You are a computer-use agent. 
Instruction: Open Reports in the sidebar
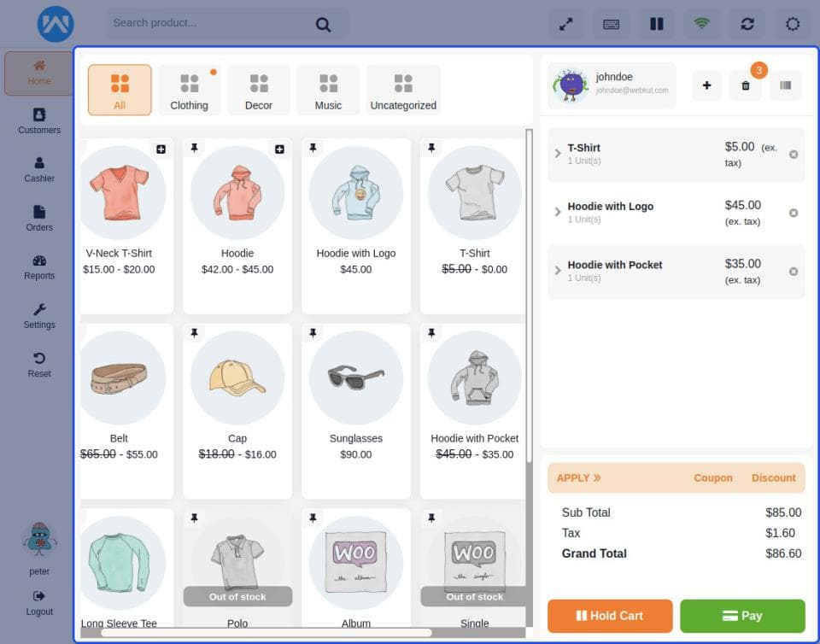39,267
